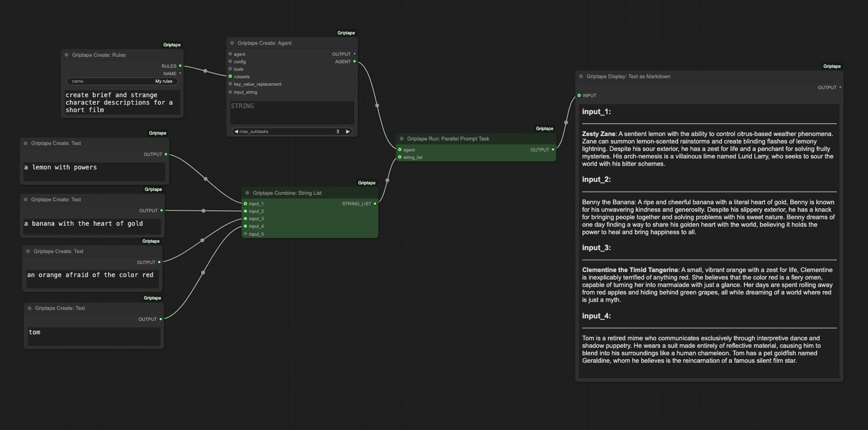Screen dimensions: 868x430
Task: Collapse the Display: Text as Markdown node dot
Action: 581,76
